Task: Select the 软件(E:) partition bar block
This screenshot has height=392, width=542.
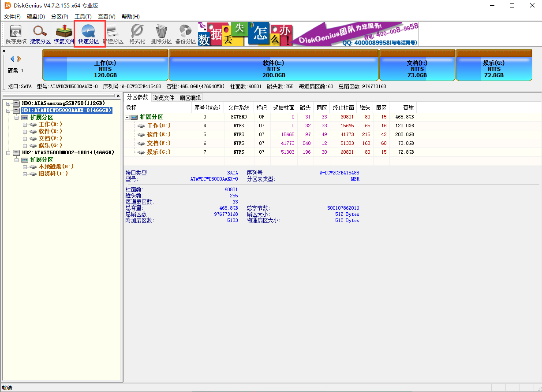Action: (x=273, y=66)
